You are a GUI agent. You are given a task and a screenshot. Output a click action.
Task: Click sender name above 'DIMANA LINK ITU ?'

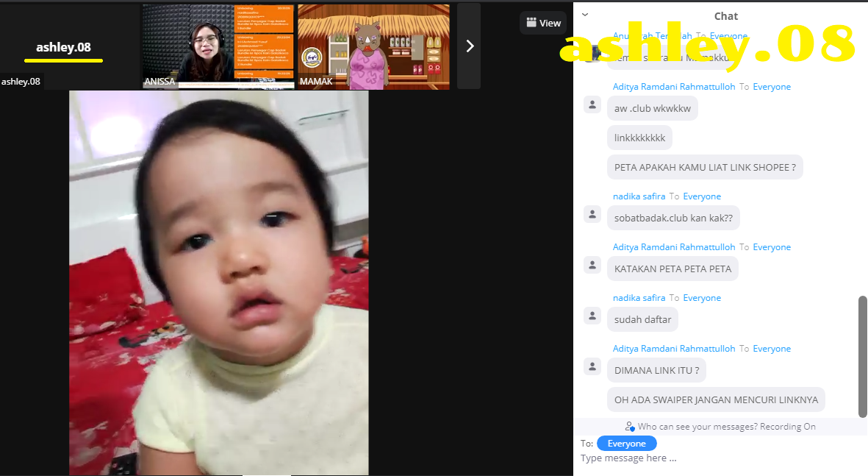coord(674,349)
